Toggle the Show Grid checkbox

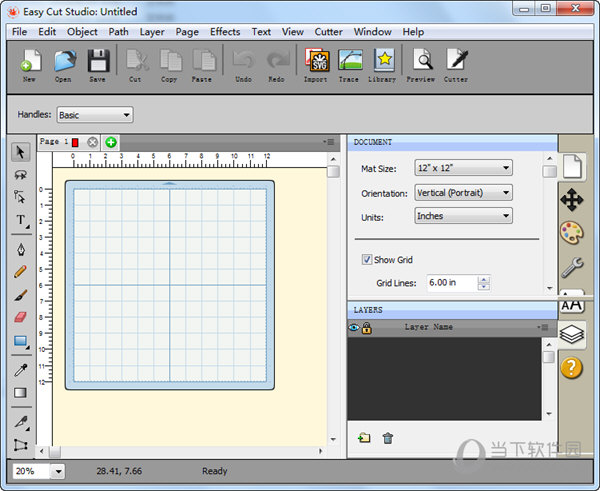367,259
